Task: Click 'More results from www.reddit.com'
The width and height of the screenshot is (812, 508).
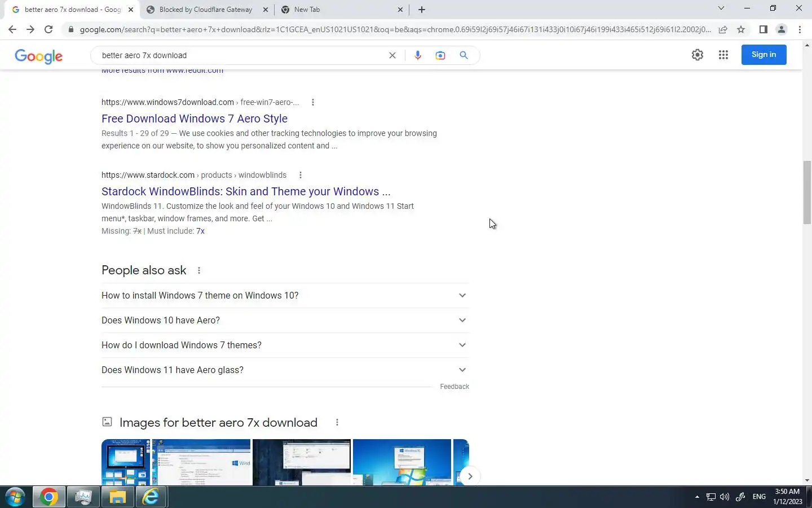Action: (162, 71)
